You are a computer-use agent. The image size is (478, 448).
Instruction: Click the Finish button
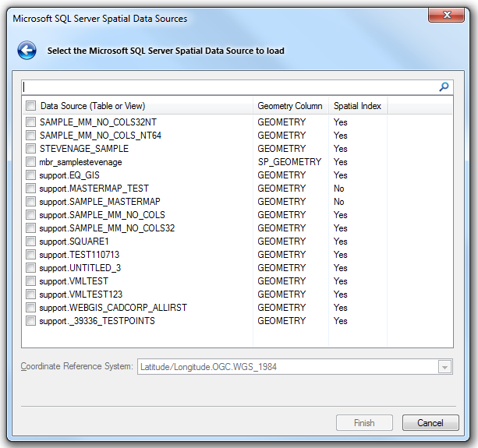pos(364,423)
